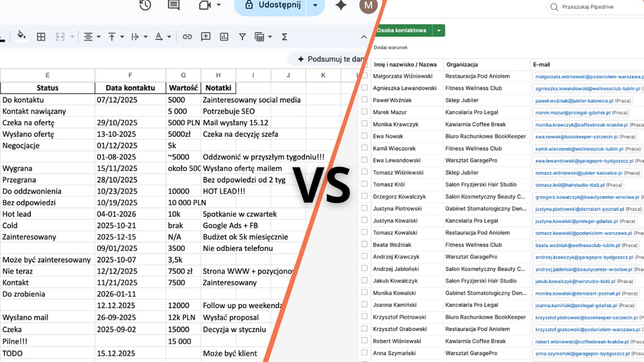The image size is (644, 362).
Task: Select the Marek Mazur row checkbox
Action: (x=364, y=112)
